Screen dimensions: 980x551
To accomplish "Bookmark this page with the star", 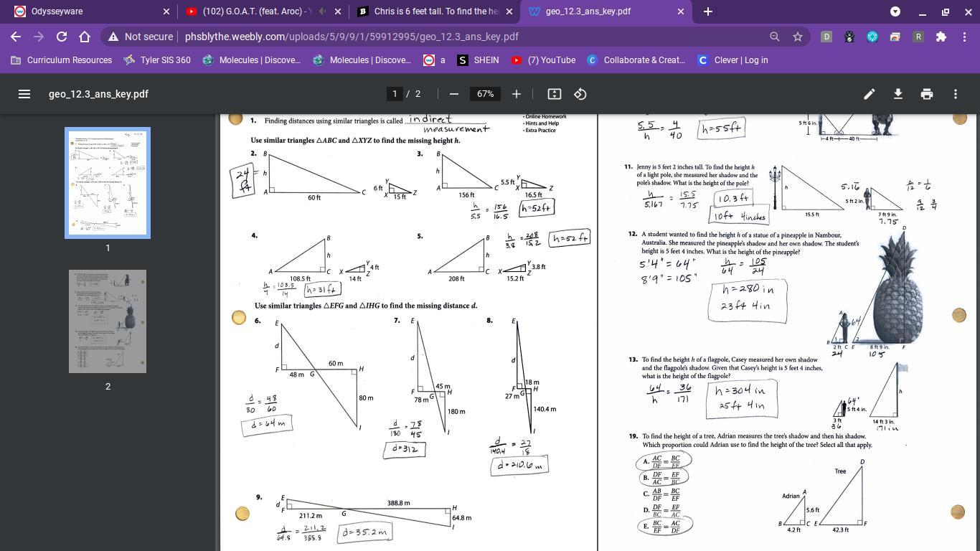I will pyautogui.click(x=797, y=37).
